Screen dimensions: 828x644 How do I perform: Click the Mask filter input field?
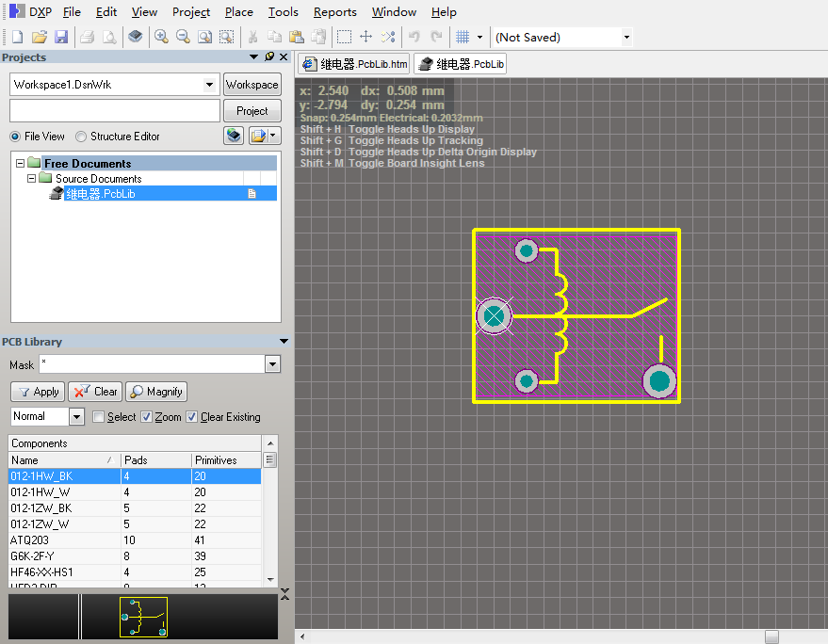[x=152, y=364]
